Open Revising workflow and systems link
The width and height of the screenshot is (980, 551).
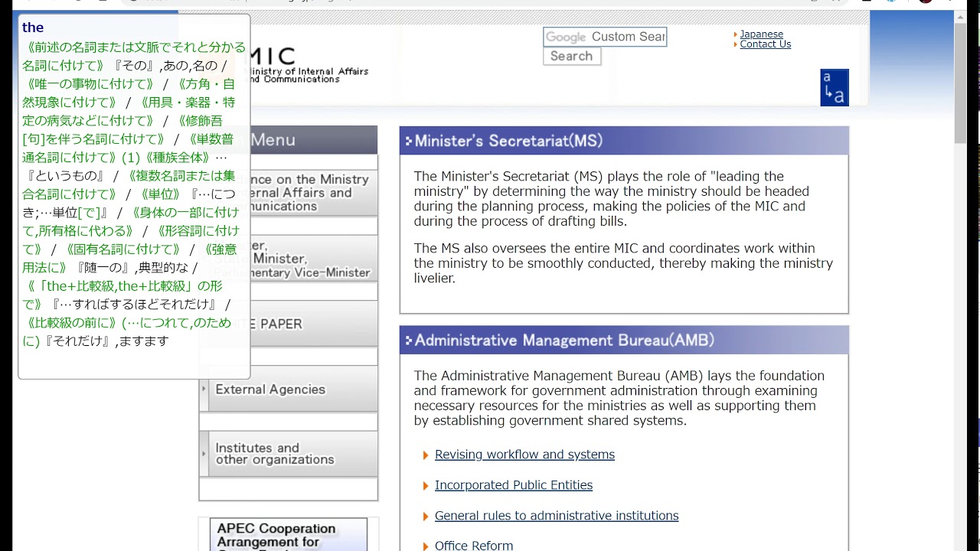tap(524, 455)
